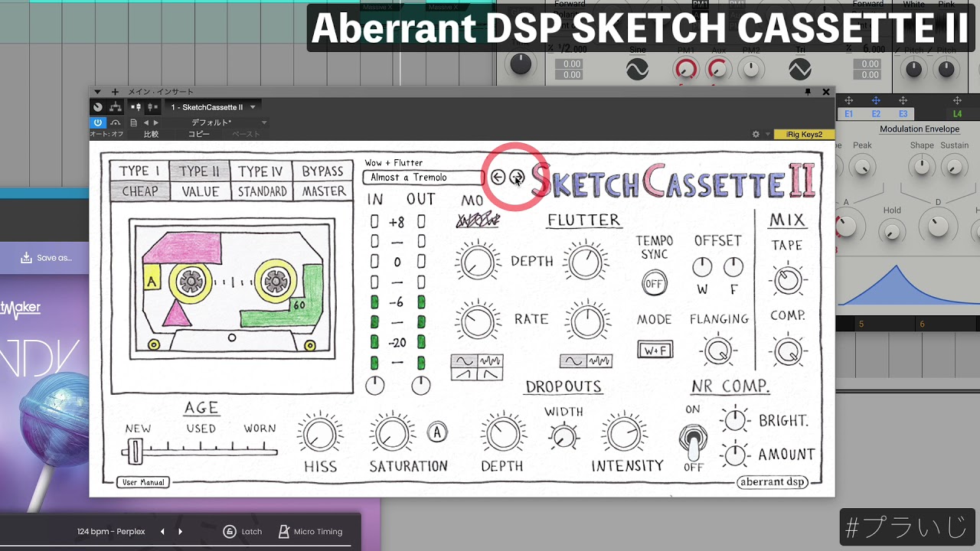Open the User Manual link
The image size is (980, 551).
click(143, 483)
